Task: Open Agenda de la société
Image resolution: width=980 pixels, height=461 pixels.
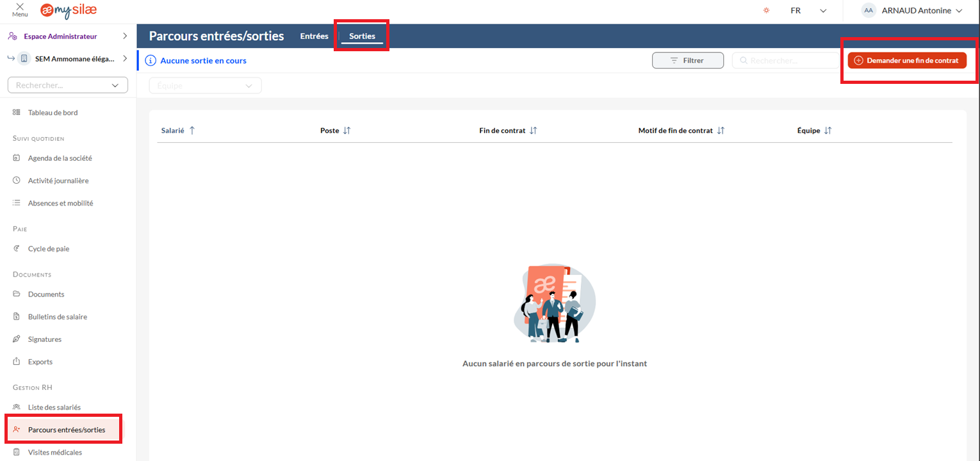Action: (x=60, y=158)
